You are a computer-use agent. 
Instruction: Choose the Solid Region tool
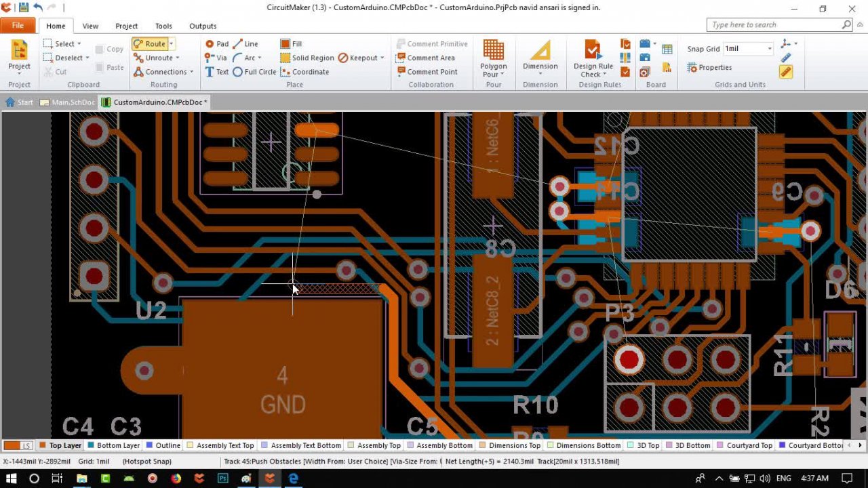(x=307, y=58)
